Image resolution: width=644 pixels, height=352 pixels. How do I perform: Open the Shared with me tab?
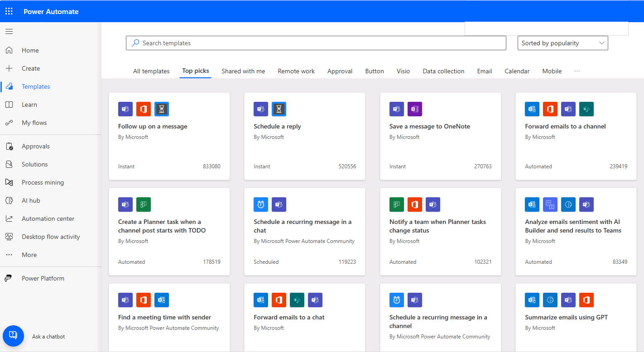(243, 71)
